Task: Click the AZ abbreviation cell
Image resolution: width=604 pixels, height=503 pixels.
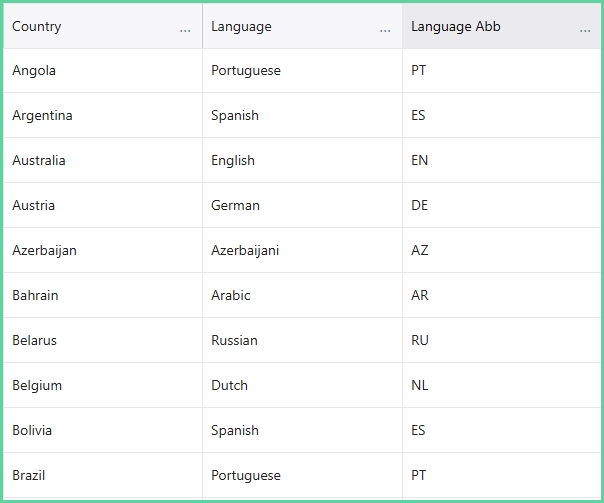Action: click(x=502, y=250)
